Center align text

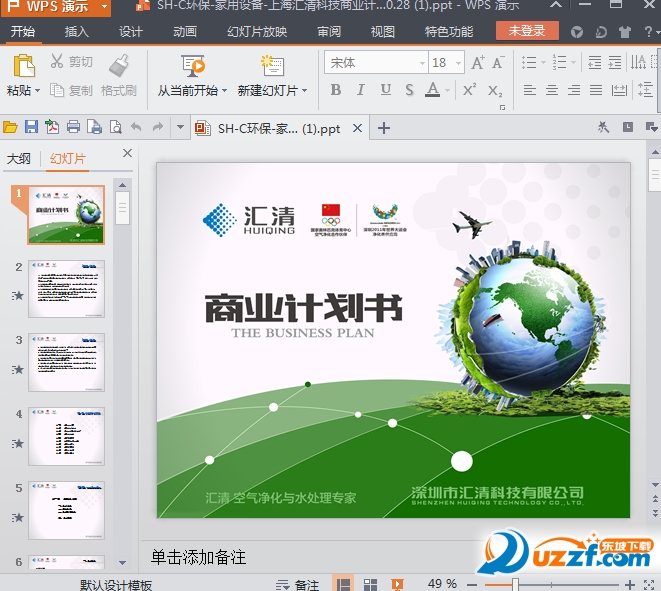552,90
